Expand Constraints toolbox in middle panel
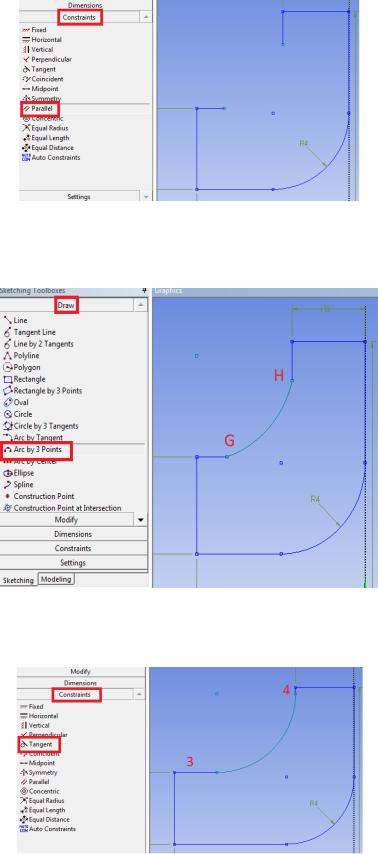 coord(74,548)
